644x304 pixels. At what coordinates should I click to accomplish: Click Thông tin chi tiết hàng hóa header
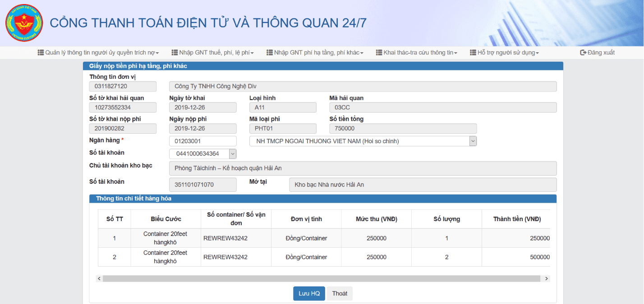coord(323,199)
